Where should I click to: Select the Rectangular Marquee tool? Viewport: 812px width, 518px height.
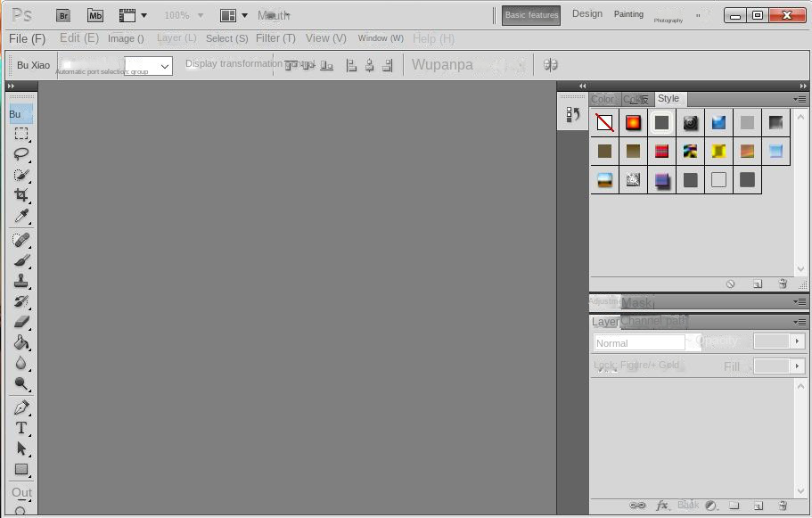pos(21,134)
